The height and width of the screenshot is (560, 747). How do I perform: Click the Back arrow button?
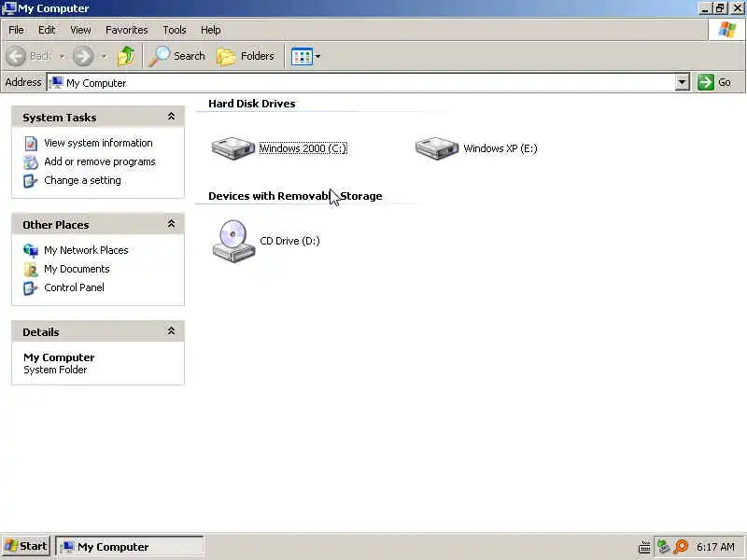tap(16, 56)
